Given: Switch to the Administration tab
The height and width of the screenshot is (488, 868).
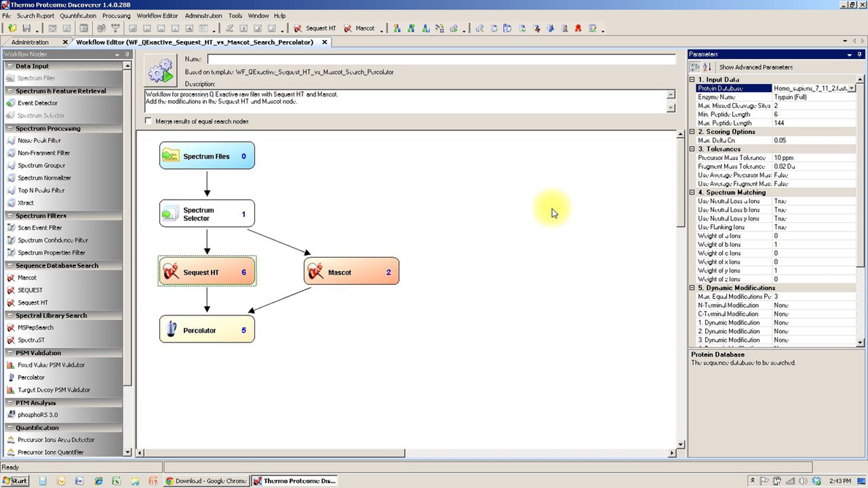Looking at the screenshot, I should (x=30, y=42).
